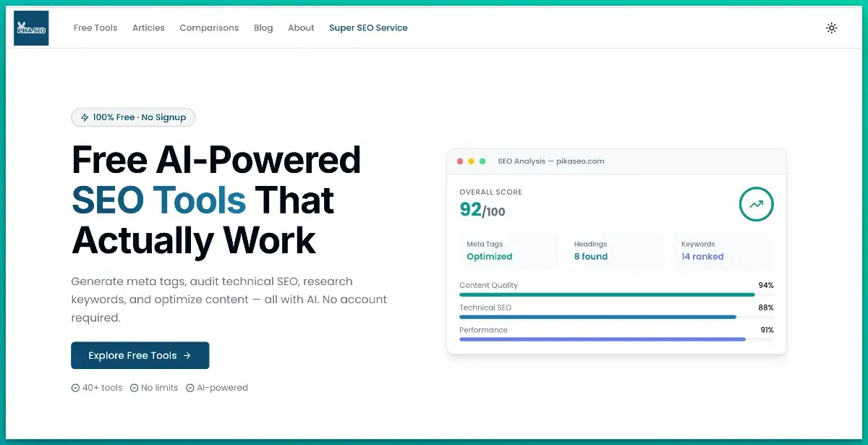The image size is (868, 445).
Task: Click the yellow dot in SEO Analysis window
Action: [x=472, y=161]
